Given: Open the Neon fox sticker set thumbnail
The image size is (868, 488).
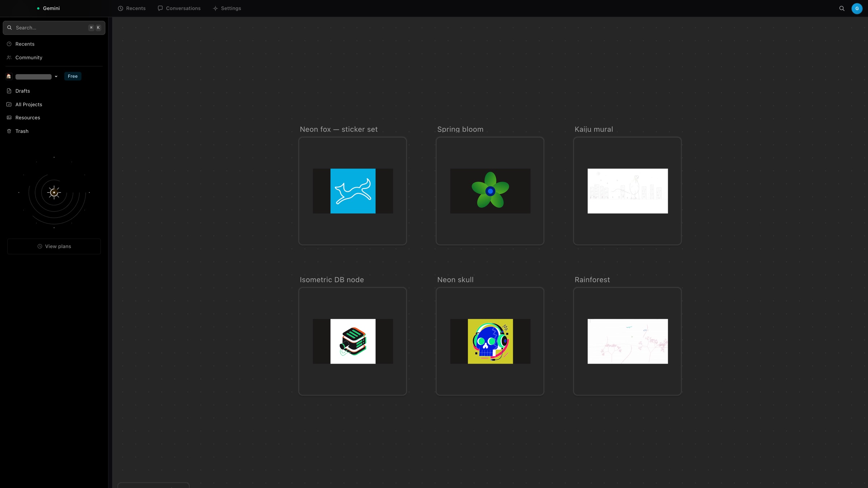Looking at the screenshot, I should pyautogui.click(x=353, y=191).
